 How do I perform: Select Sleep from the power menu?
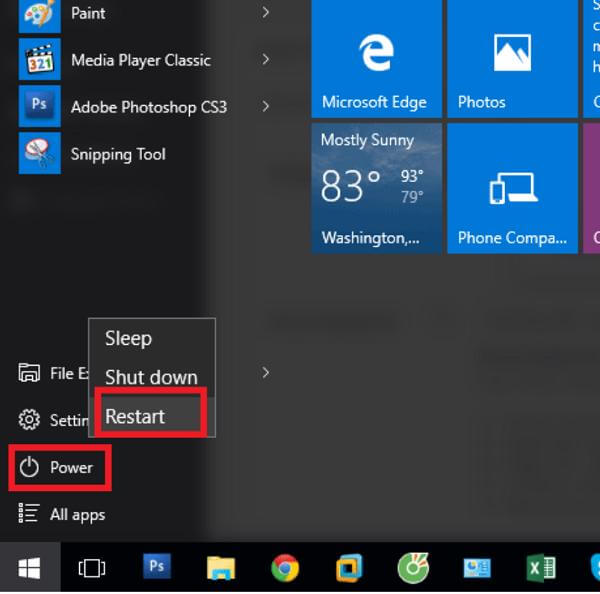click(x=128, y=339)
